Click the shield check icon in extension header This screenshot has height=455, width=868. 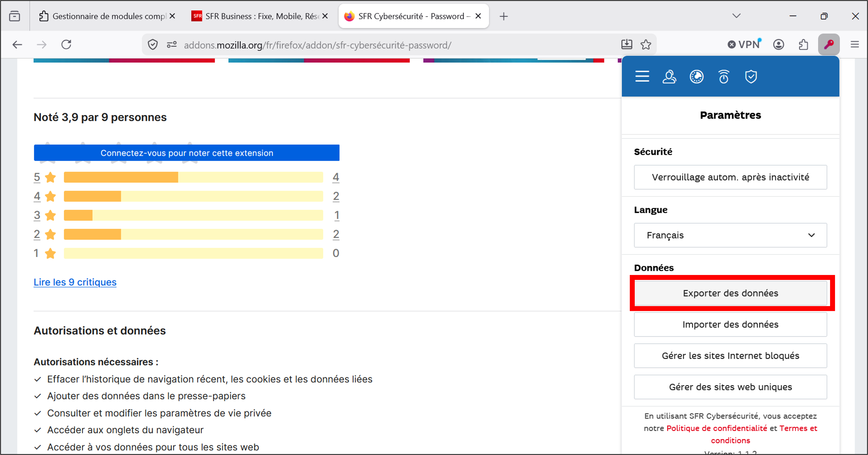tap(751, 77)
